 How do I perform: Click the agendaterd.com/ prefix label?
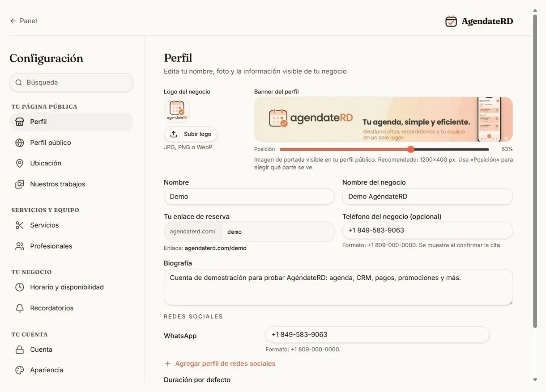193,232
